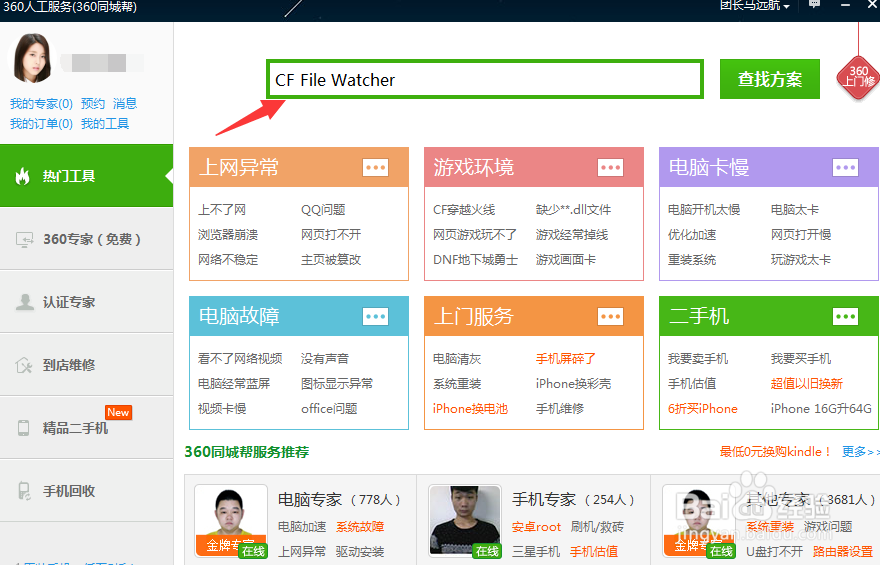Select 手机屏碎了 entry
This screenshot has width=880, height=565.
566,359
